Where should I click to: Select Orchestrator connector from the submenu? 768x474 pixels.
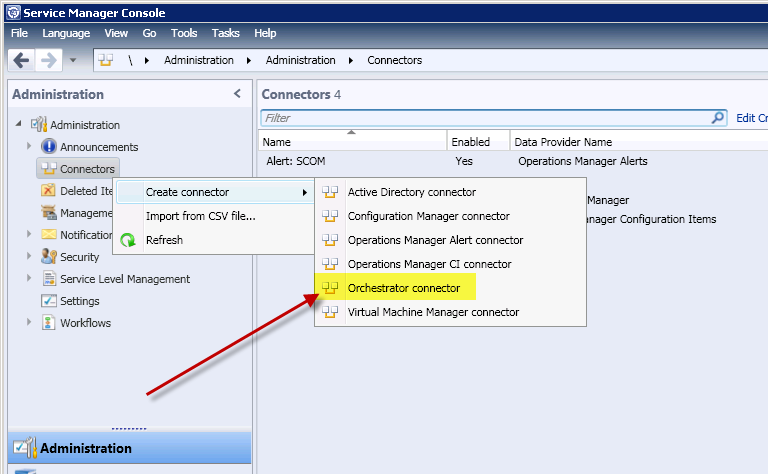404,288
